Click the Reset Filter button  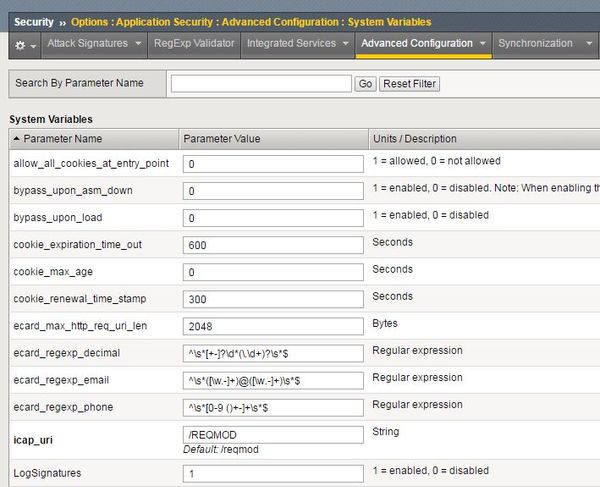coord(410,84)
